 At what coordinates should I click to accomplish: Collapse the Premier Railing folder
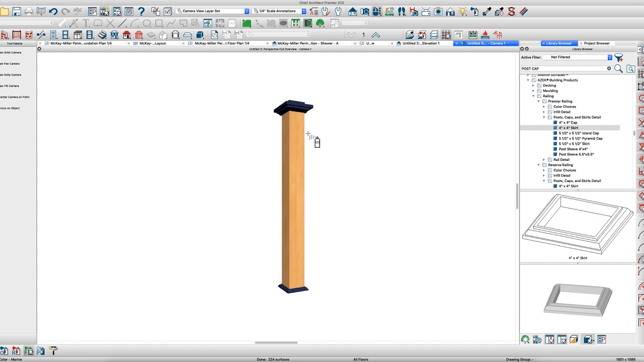tap(539, 101)
